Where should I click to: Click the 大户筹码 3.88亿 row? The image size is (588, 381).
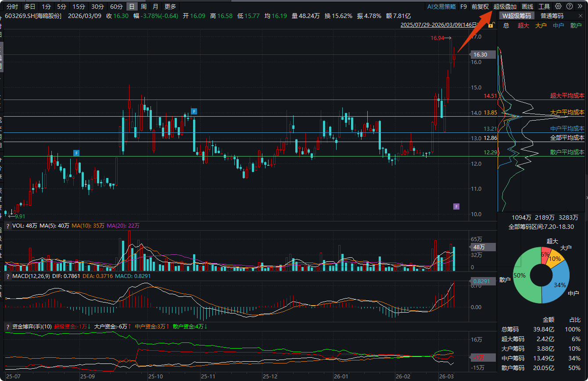(x=541, y=349)
